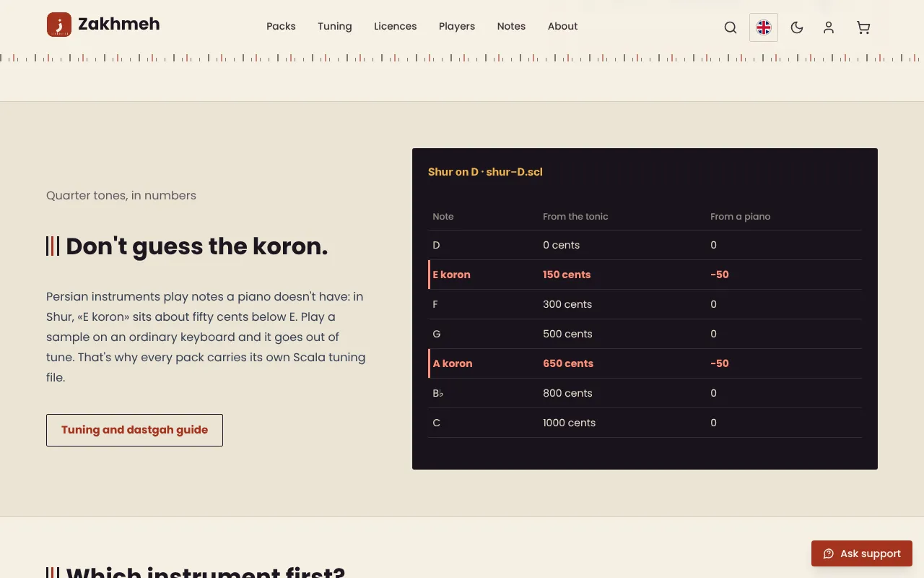Image resolution: width=924 pixels, height=578 pixels.
Task: Click the -50 value in A koron row
Action: [720, 363]
